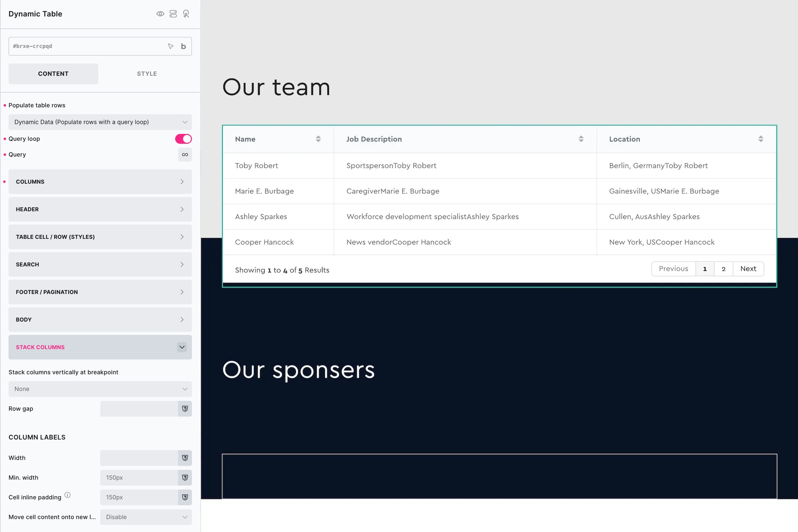
Task: Select the CONTENT tab
Action: [53, 74]
